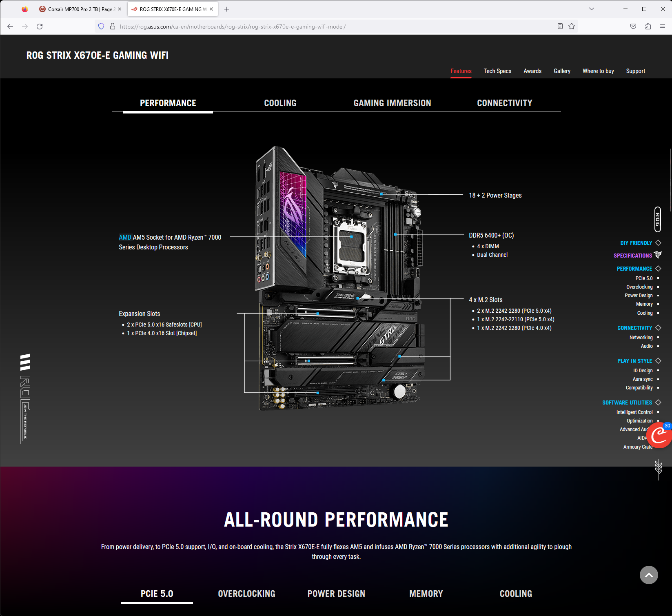Click the back-to-top arrow button
672x616 pixels.
click(x=649, y=575)
